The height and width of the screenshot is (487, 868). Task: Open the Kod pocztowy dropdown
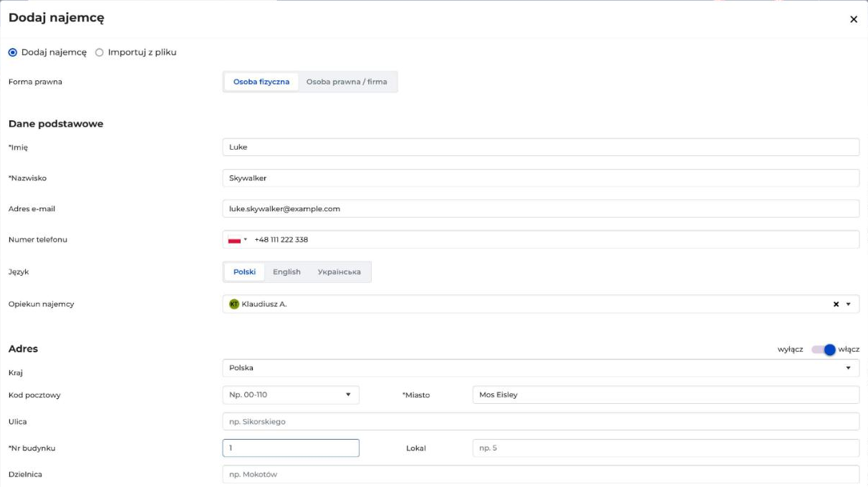pyautogui.click(x=291, y=395)
